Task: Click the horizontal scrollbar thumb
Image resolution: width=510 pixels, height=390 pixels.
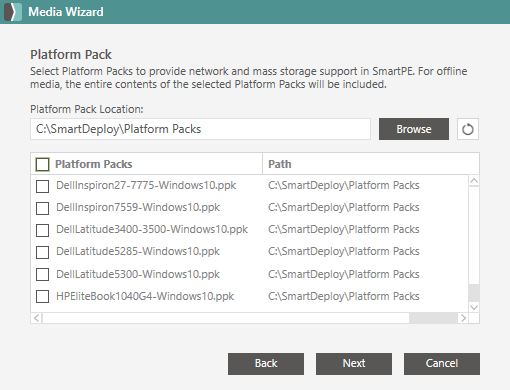Action: 433,318
